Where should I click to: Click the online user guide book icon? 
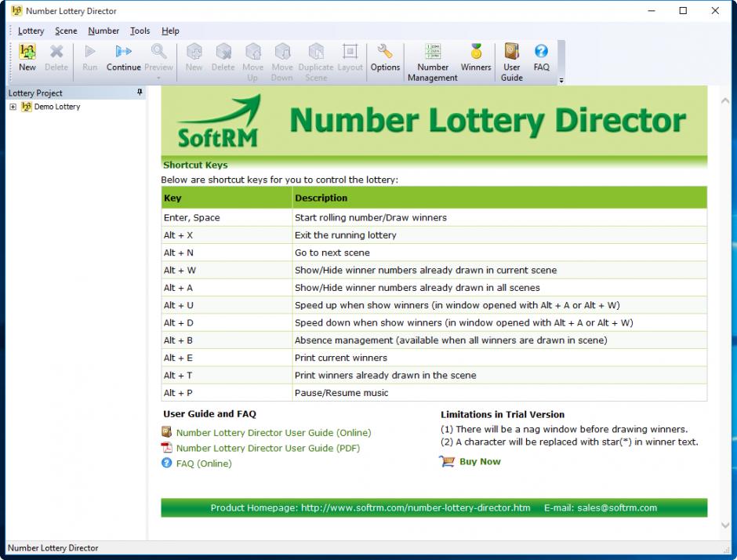tap(167, 431)
